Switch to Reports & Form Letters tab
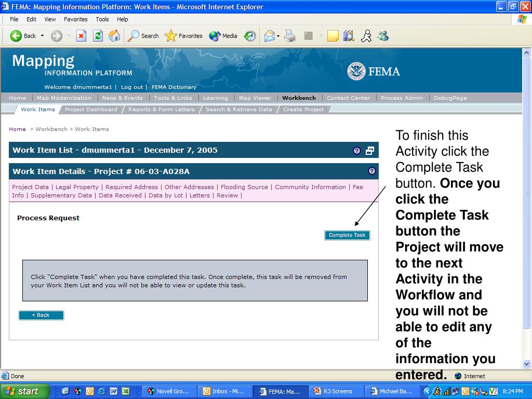Image resolution: width=532 pixels, height=399 pixels. [x=162, y=110]
